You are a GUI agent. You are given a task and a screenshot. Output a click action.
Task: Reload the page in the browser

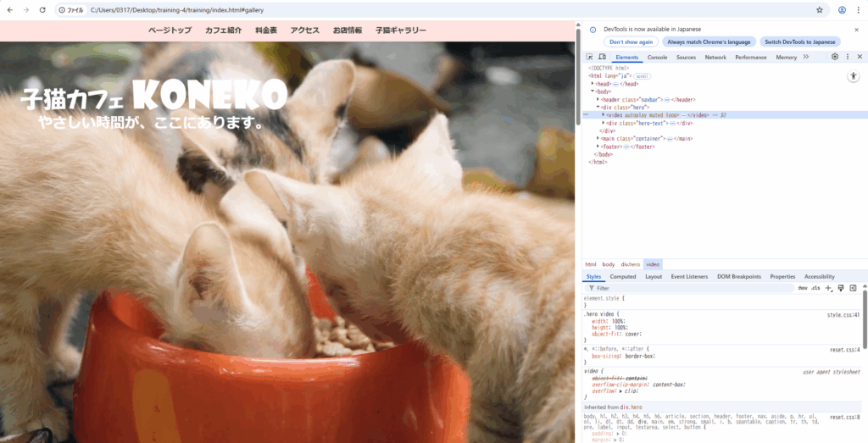[x=42, y=10]
